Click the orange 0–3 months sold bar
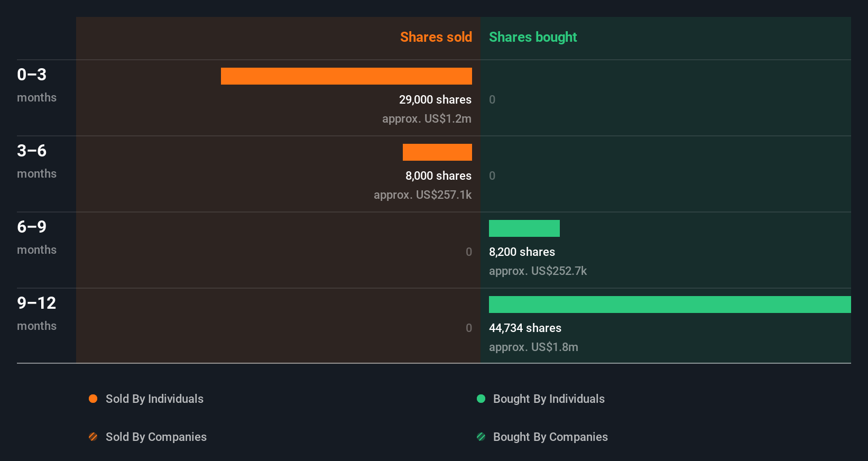The image size is (868, 461). pyautogui.click(x=346, y=76)
